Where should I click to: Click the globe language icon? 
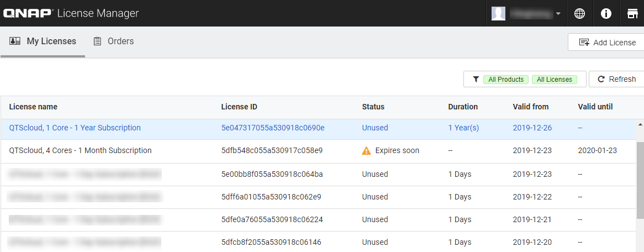pyautogui.click(x=579, y=14)
